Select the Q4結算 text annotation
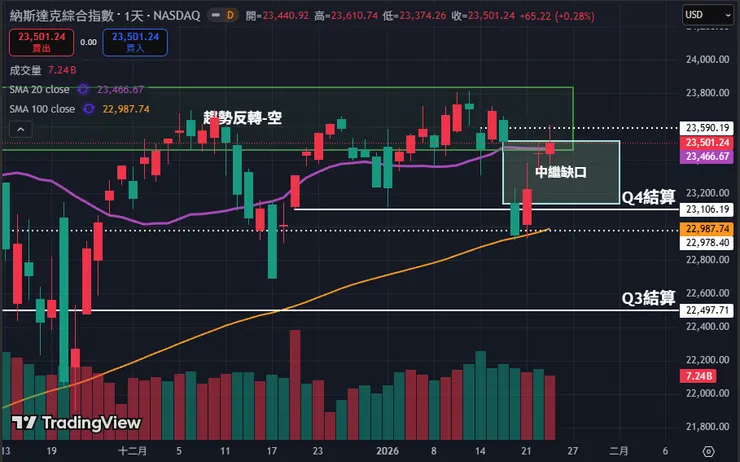The width and height of the screenshot is (740, 462). pyautogui.click(x=648, y=197)
